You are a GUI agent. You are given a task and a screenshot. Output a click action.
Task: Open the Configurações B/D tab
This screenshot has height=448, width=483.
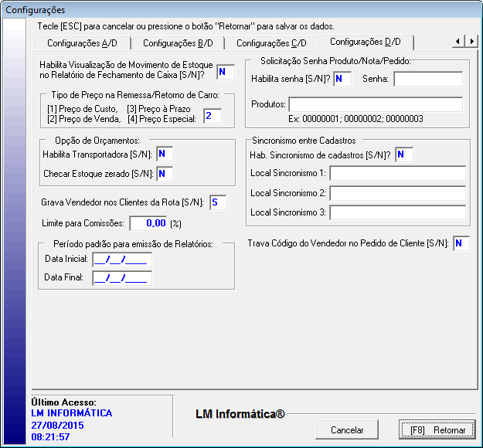[x=178, y=43]
